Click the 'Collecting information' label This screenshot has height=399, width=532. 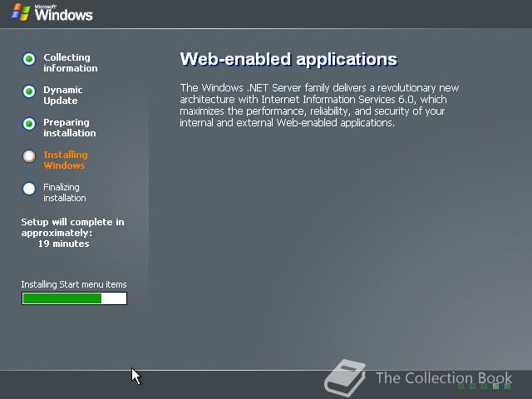tap(70, 63)
